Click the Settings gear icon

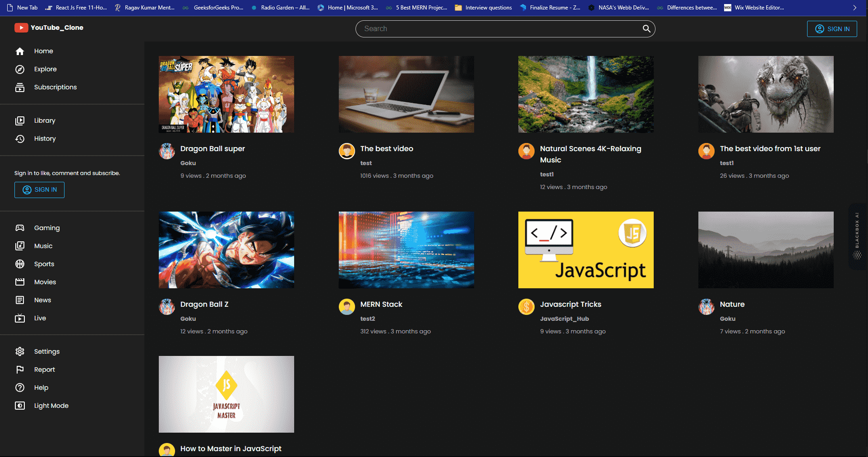pos(20,351)
